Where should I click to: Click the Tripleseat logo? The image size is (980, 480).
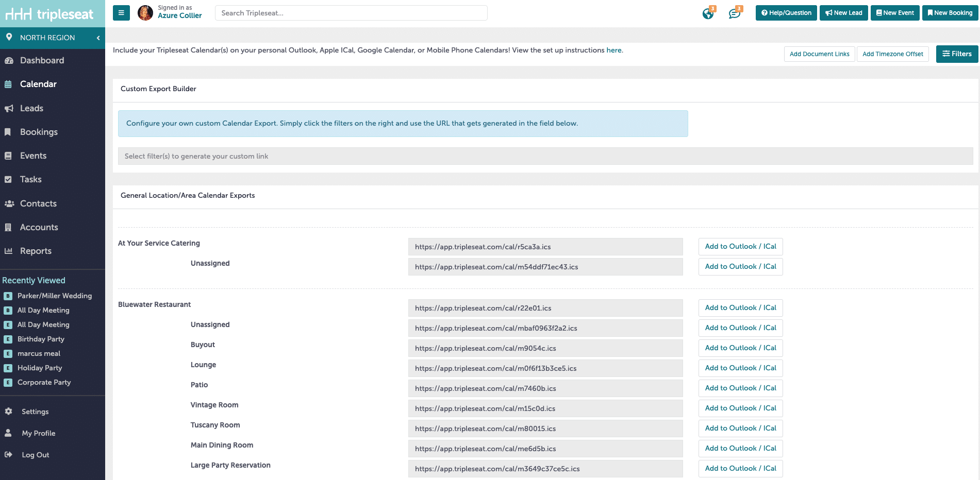[x=49, y=14]
